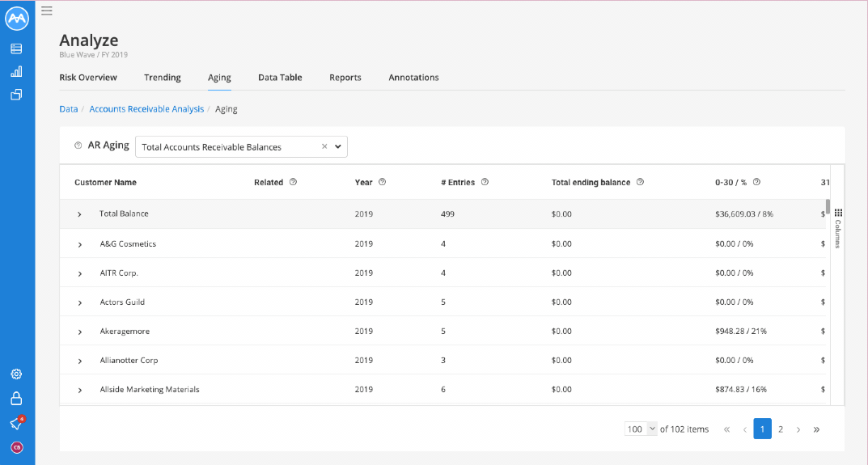
Task: Open the AR Aging balance dropdown
Action: [x=337, y=146]
